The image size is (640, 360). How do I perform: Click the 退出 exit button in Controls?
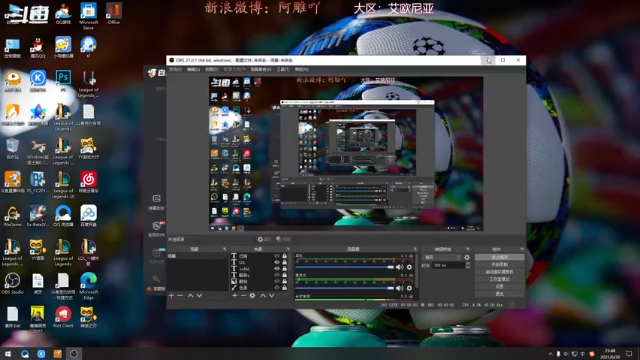[500, 293]
